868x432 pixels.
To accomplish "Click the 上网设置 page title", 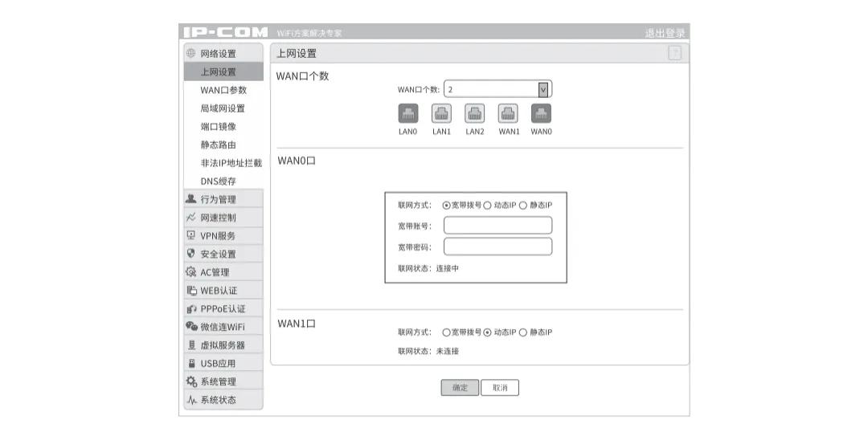I will pos(296,54).
